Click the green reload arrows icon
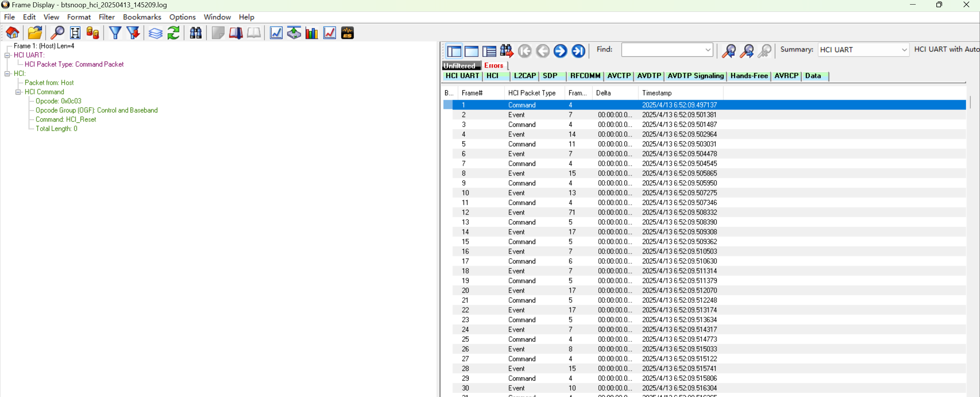980x397 pixels. 173,33
